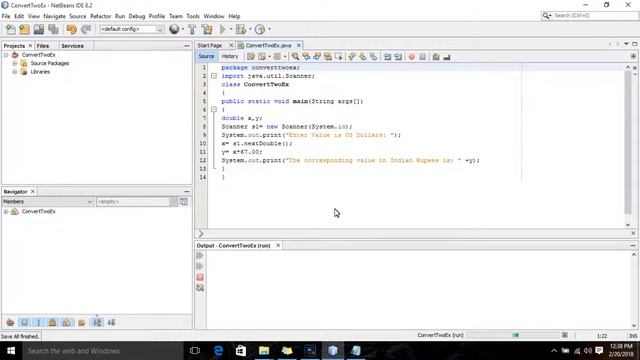Expand the Source Packages tree node
640x360 pixels.
coord(15,63)
